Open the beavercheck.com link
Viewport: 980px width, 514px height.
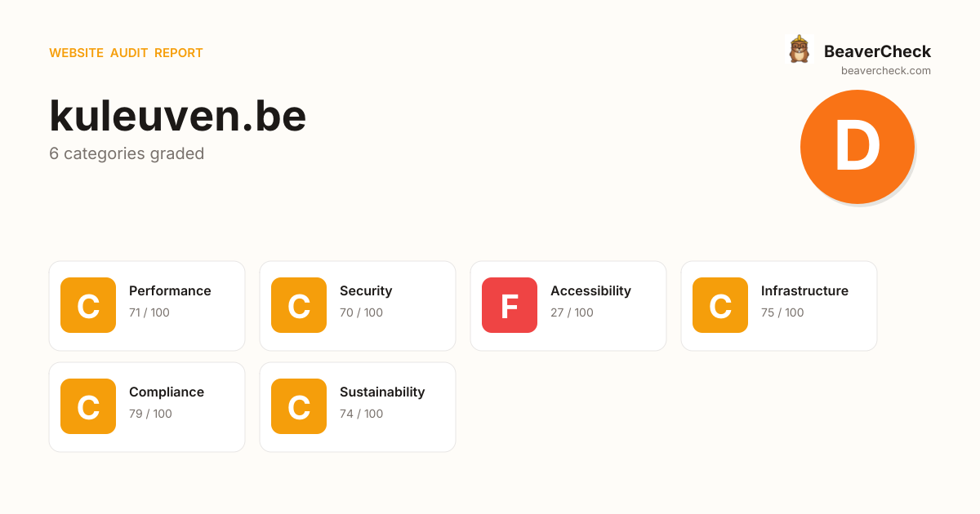tap(885, 71)
